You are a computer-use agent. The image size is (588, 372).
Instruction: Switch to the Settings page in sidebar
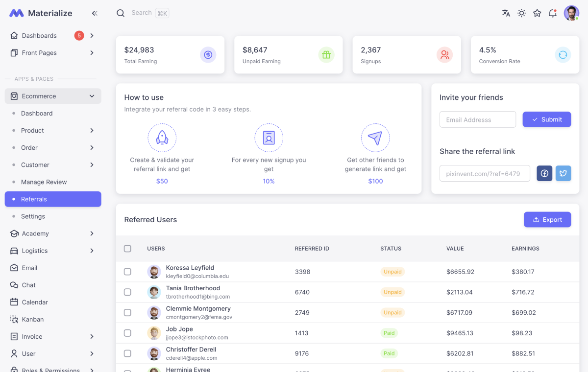(33, 216)
